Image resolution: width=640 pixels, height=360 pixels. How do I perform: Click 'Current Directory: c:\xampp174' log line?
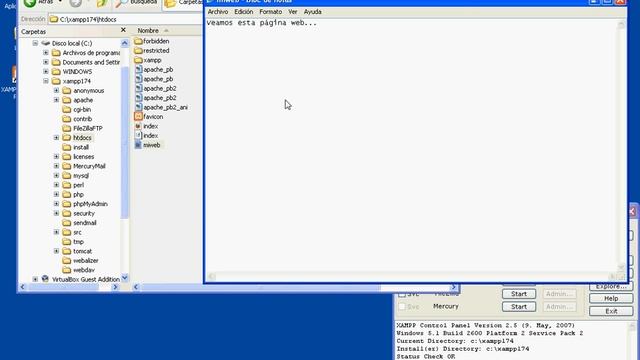[455, 341]
